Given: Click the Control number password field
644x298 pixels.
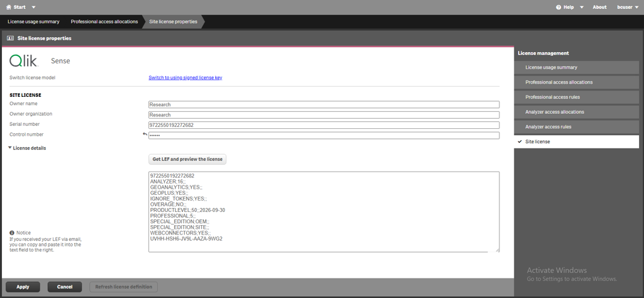Looking at the screenshot, I should click(324, 135).
